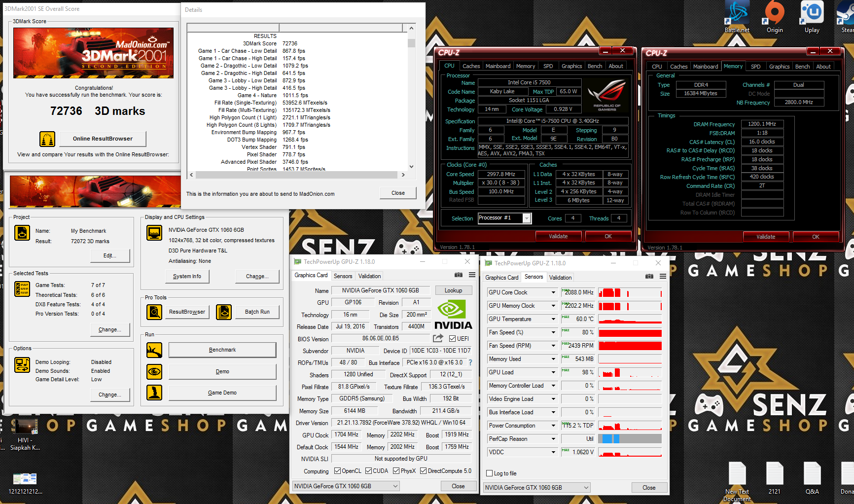The width and height of the screenshot is (854, 504).
Task: Click the Batch Run icon in Pro Tools
Action: [224, 312]
